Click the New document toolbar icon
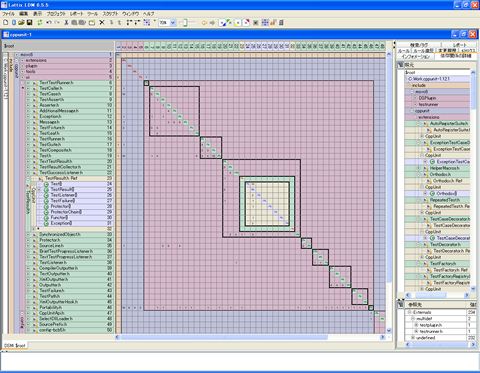 [x=6, y=22]
